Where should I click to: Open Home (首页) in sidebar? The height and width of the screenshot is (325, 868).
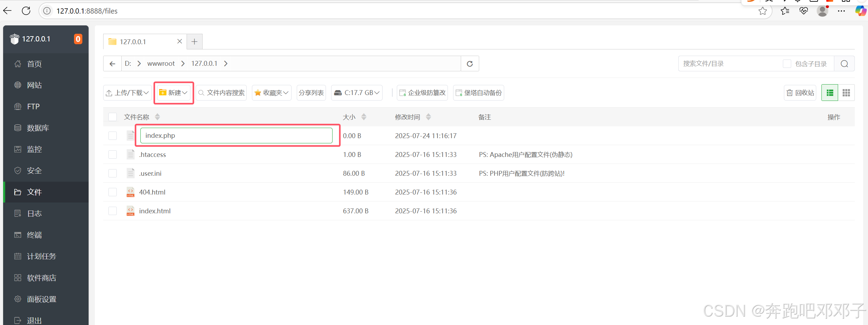[x=46, y=64]
